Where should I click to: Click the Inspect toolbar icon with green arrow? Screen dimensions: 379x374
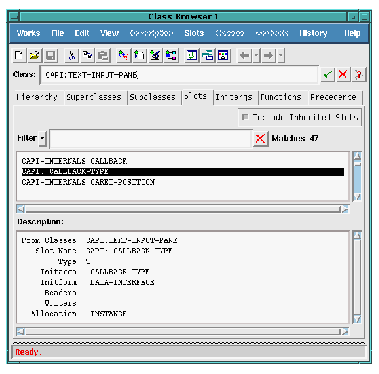[139, 55]
